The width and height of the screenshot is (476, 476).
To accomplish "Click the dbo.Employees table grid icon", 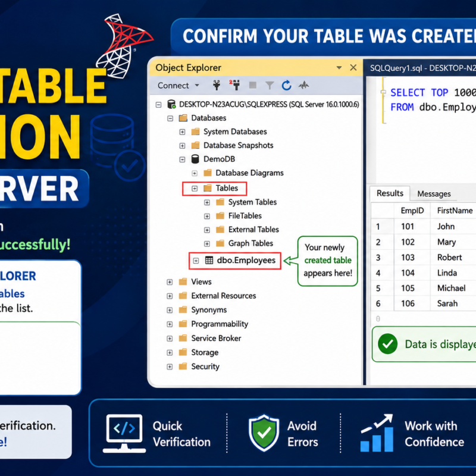I will tap(209, 260).
